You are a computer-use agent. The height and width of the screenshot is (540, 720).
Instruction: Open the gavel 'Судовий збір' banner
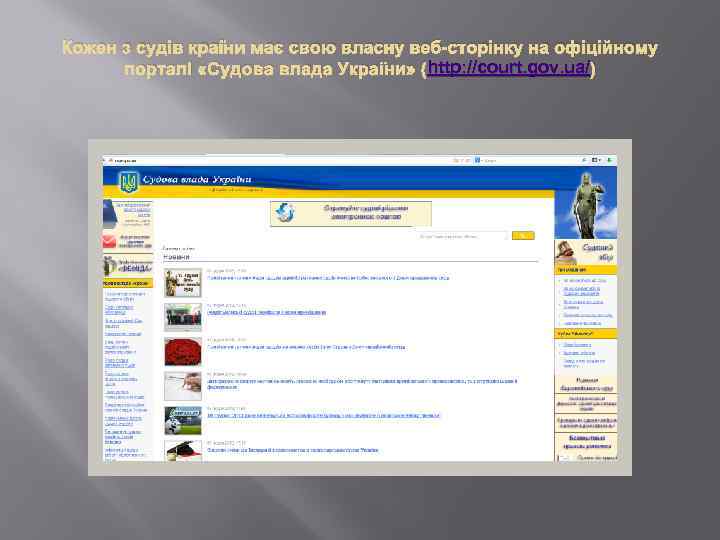pos(586,252)
